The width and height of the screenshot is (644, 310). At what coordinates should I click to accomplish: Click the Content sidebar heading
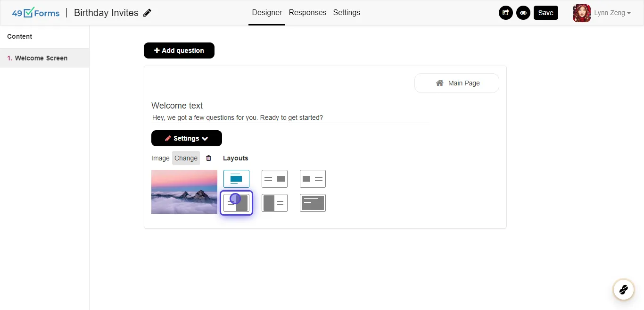coord(20,36)
